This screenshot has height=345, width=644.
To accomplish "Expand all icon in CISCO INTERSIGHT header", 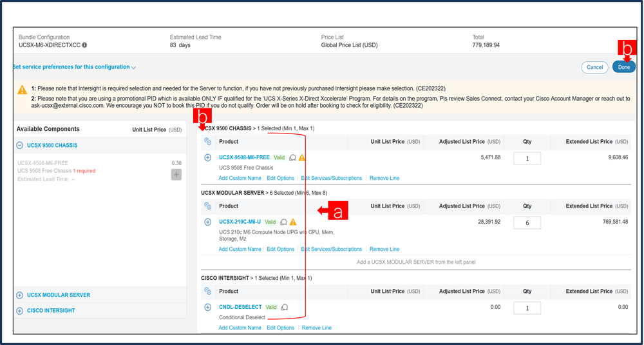I will click(x=208, y=291).
